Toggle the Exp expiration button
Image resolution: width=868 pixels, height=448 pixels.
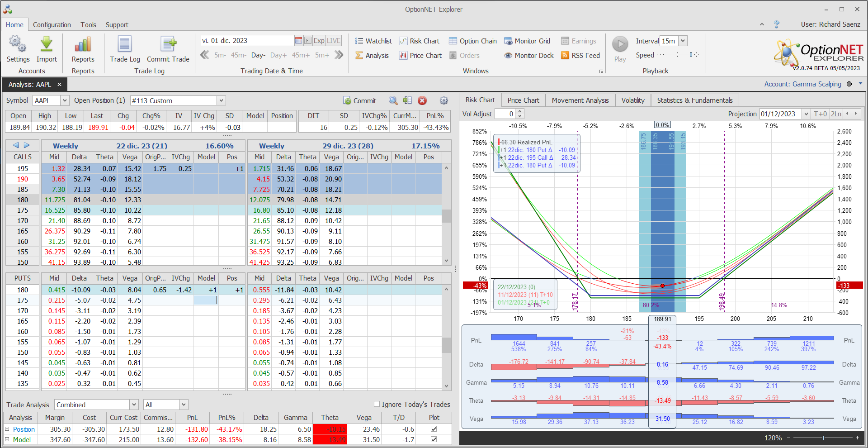pos(319,41)
